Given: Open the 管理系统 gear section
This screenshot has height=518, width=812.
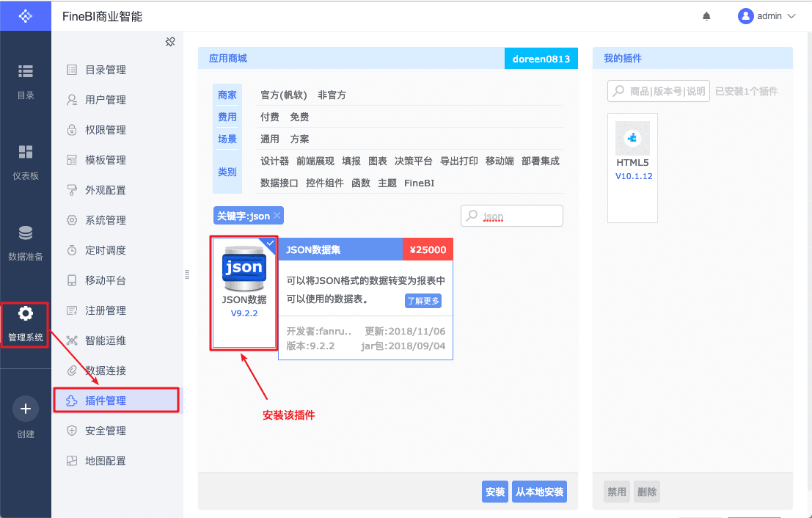Looking at the screenshot, I should click(x=26, y=324).
